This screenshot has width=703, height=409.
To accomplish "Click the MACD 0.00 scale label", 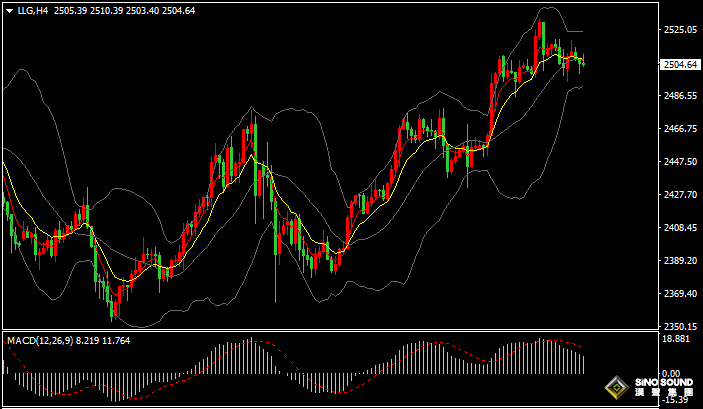I will (674, 373).
